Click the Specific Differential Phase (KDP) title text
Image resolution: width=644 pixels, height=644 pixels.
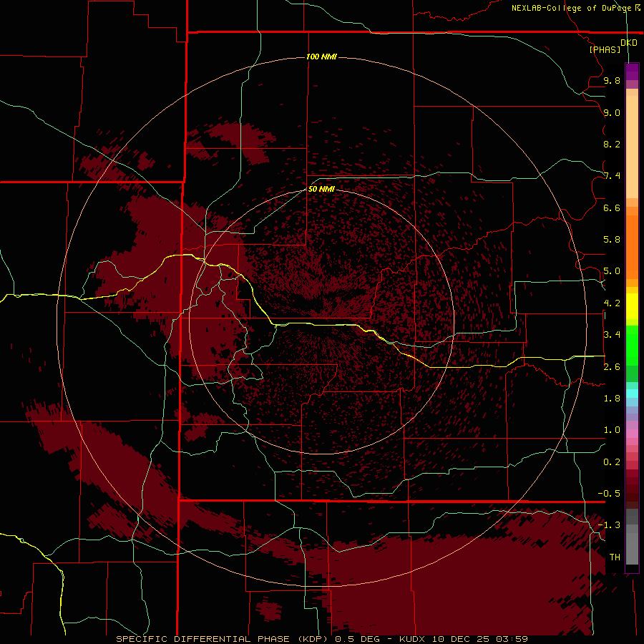point(223,639)
